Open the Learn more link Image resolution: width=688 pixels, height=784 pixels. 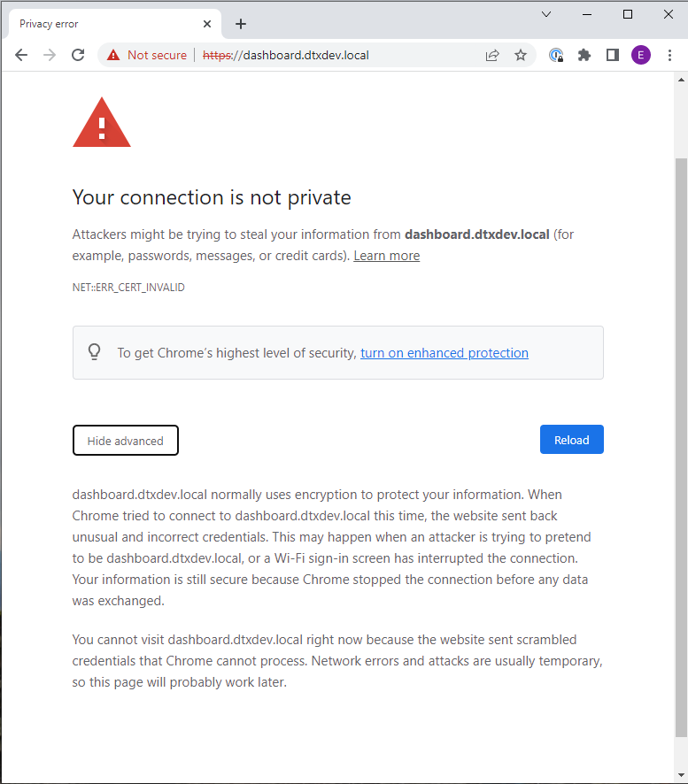pyautogui.click(x=386, y=256)
